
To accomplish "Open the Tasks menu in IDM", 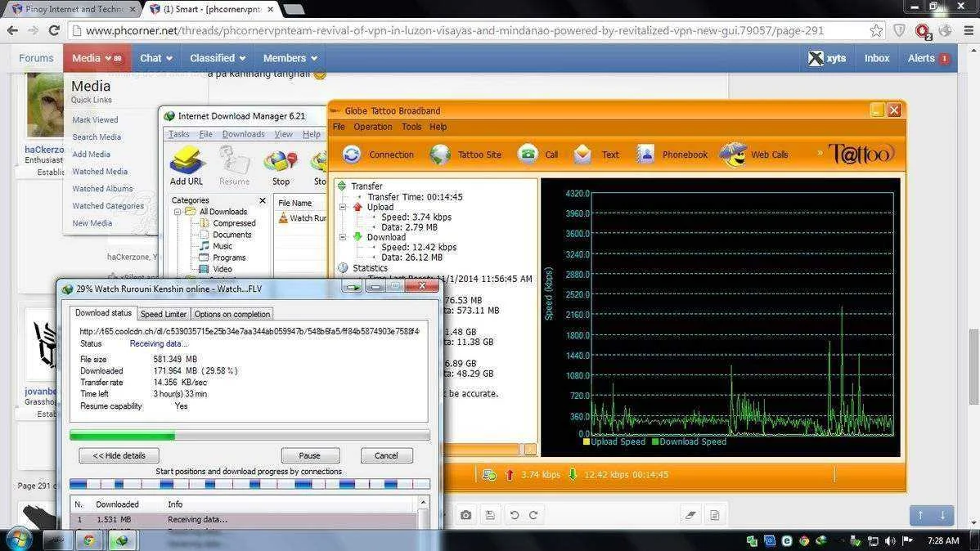I will click(178, 134).
